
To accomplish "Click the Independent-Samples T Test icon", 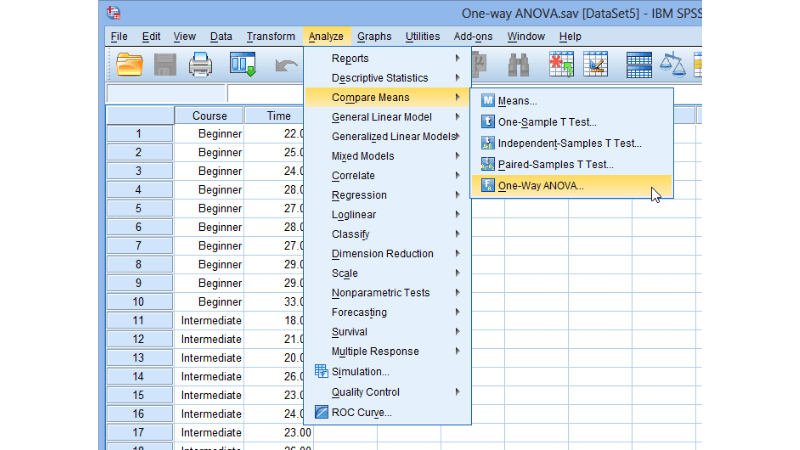I will [x=488, y=143].
